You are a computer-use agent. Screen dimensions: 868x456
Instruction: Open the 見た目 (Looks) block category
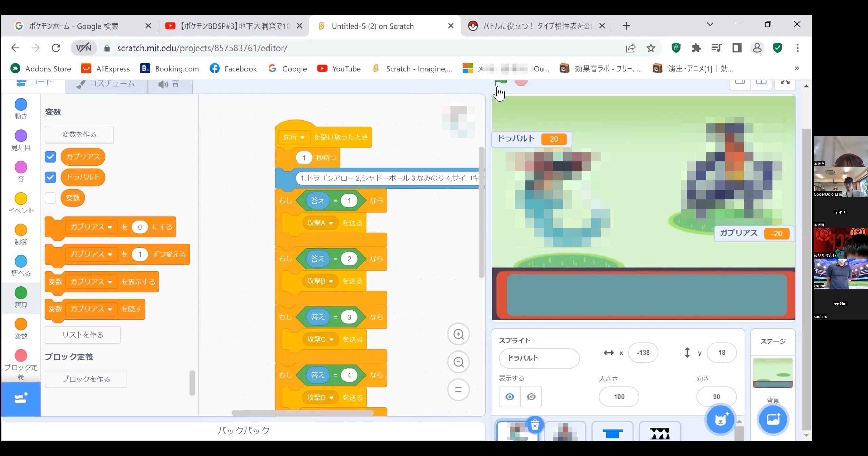click(x=21, y=140)
